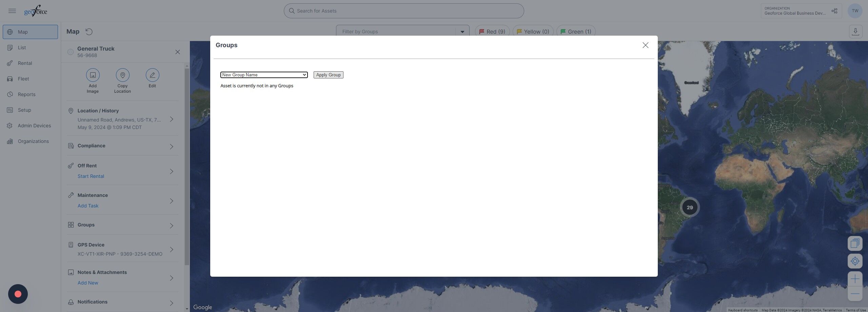Switch organization using the org tree icon

point(834,11)
